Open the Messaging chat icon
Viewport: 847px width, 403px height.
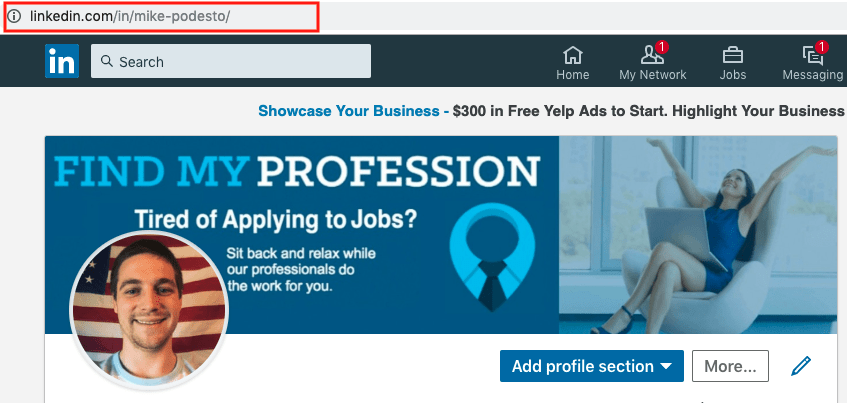click(812, 56)
